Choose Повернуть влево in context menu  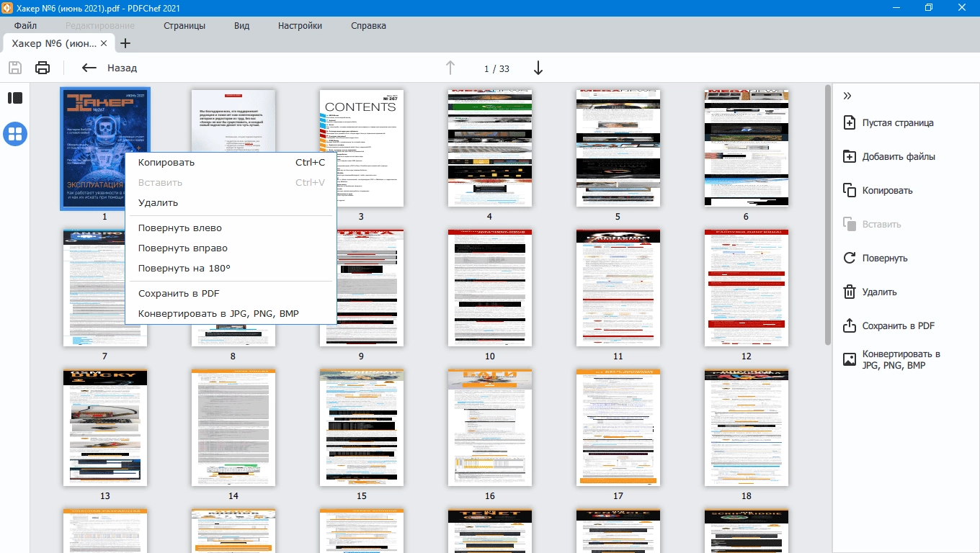coord(231,228)
